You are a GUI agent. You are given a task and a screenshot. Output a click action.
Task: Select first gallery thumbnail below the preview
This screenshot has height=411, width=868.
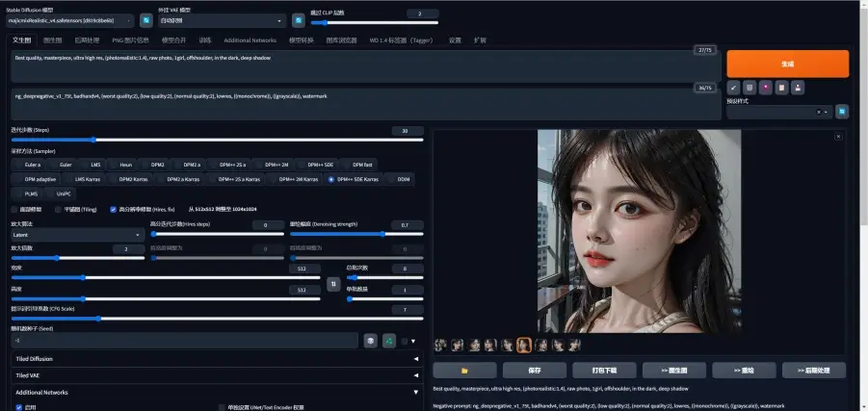tap(440, 346)
